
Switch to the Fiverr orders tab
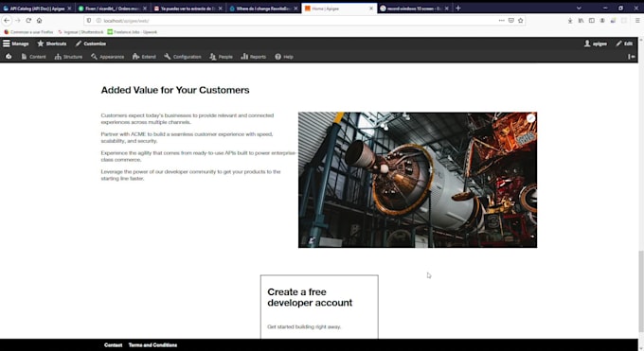coord(113,9)
